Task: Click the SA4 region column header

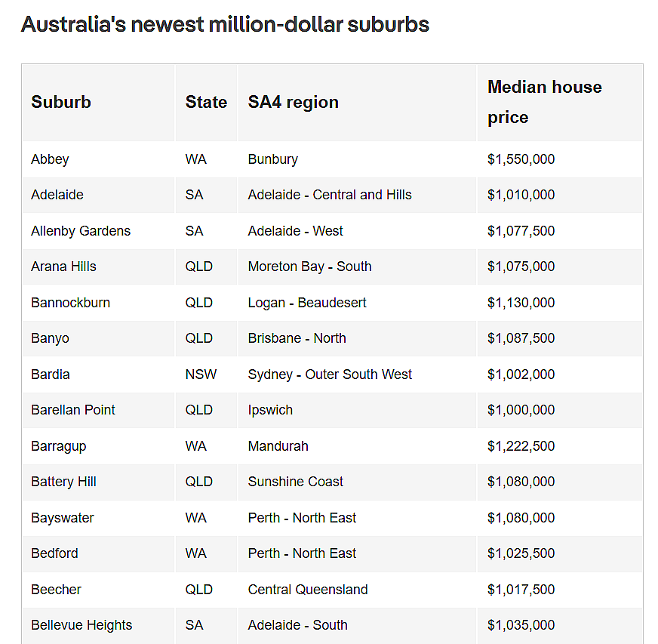Action: coord(293,102)
